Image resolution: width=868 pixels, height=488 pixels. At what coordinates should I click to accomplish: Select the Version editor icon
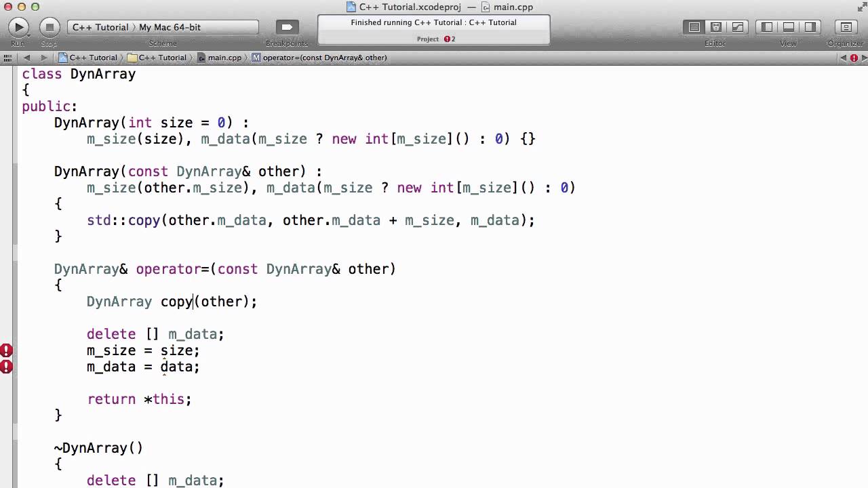pos(738,27)
